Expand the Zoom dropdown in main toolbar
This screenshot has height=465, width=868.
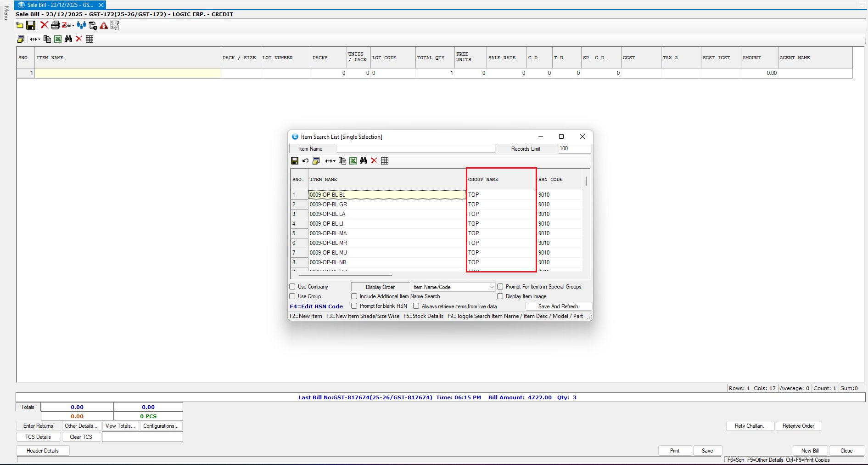pyautogui.click(x=73, y=26)
